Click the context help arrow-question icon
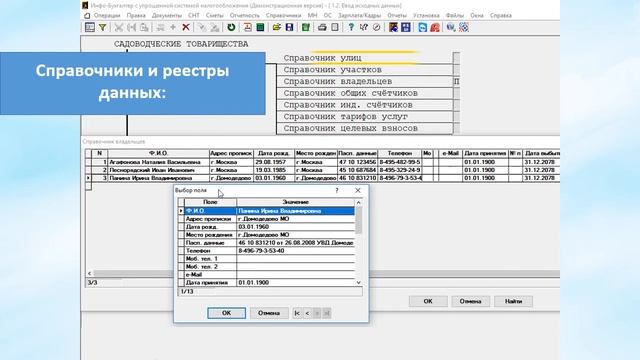Screen dimensions: 640x360 tap(364, 27)
